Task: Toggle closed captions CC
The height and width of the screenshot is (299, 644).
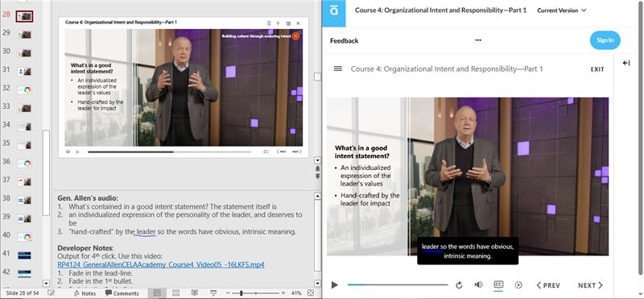Action: (x=498, y=284)
